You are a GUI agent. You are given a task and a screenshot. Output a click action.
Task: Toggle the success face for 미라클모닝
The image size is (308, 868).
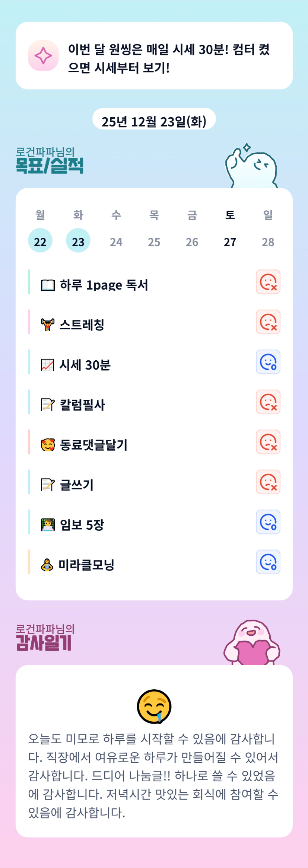[x=268, y=562]
